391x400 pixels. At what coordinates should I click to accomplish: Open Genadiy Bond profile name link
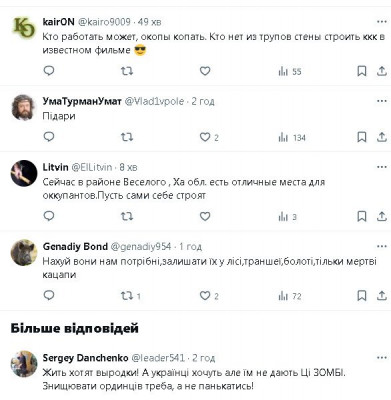75,247
